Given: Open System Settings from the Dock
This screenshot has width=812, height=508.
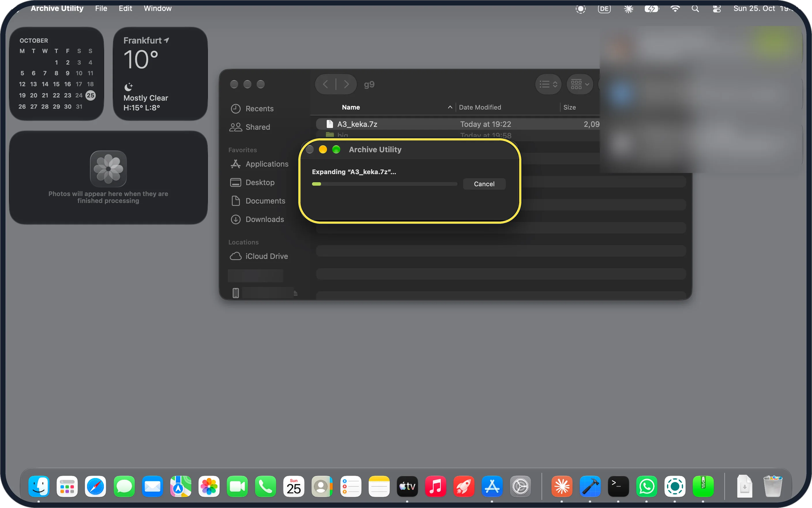Looking at the screenshot, I should 520,486.
